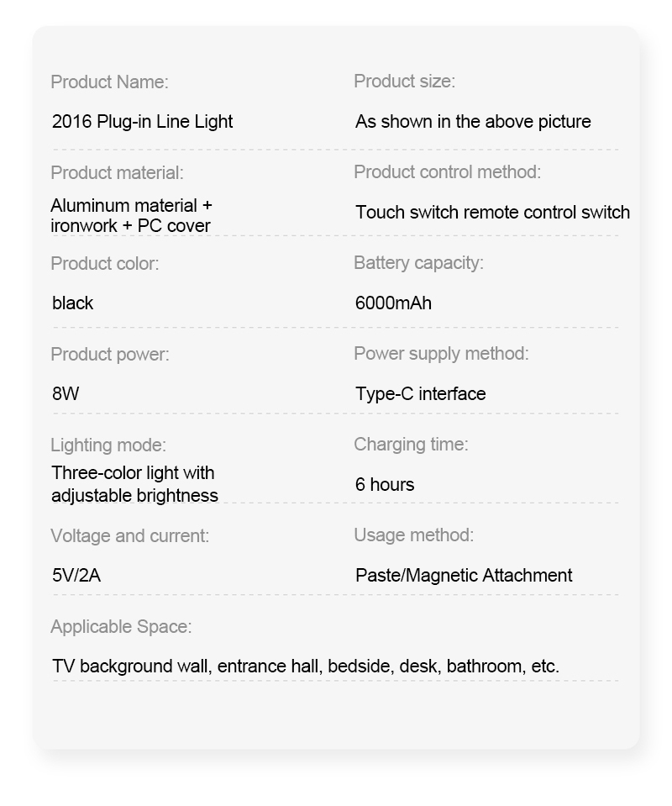Screen dimensions: 672x806
Task: Click the Applicable Space label
Action: [x=121, y=627]
